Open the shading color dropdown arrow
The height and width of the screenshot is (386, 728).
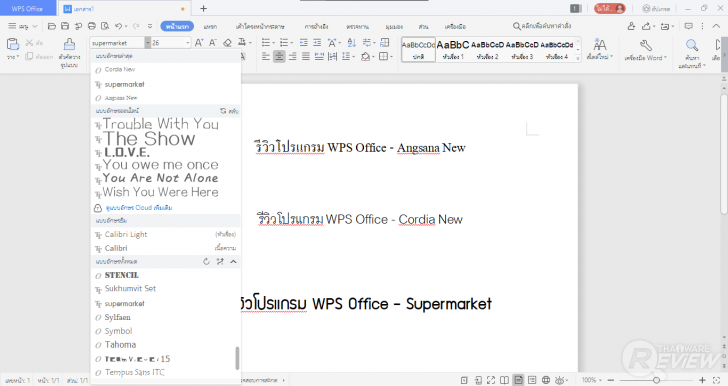374,57
